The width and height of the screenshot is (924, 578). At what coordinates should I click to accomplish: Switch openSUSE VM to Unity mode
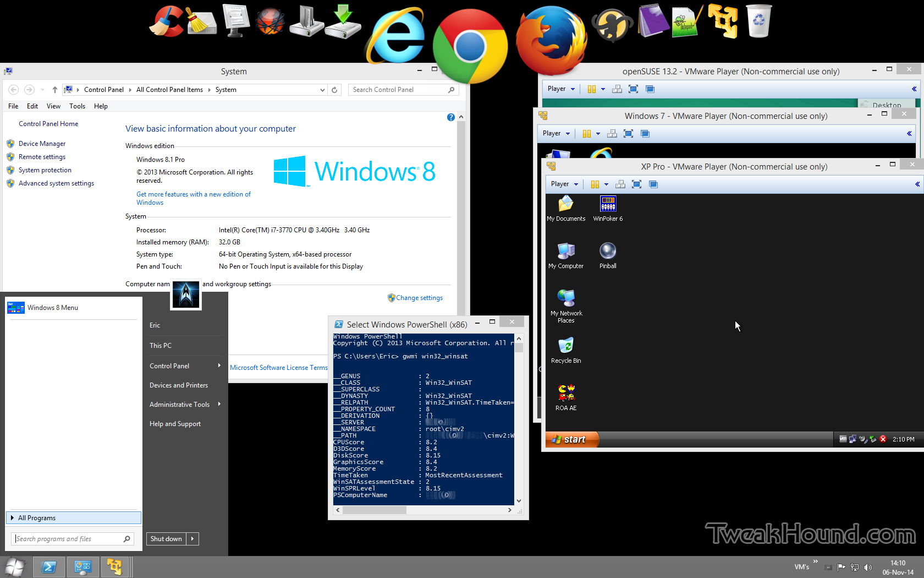(x=650, y=89)
